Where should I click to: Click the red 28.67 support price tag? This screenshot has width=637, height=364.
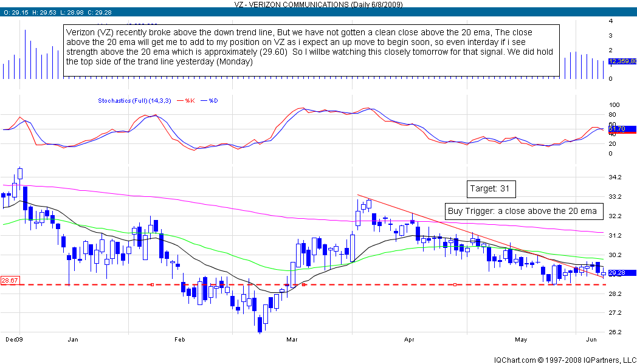(10, 280)
